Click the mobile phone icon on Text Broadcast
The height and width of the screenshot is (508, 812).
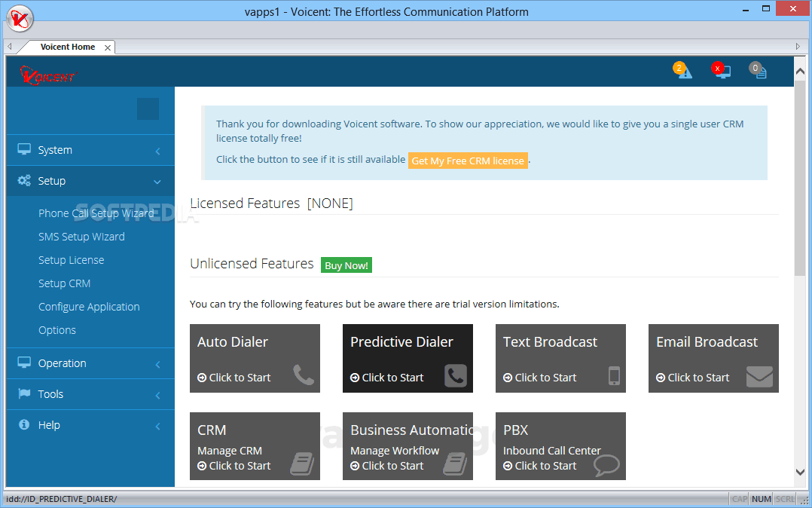(x=614, y=376)
